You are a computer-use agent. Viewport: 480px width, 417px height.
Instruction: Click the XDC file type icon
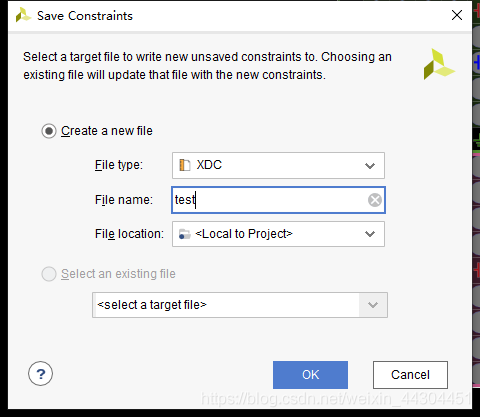[185, 165]
